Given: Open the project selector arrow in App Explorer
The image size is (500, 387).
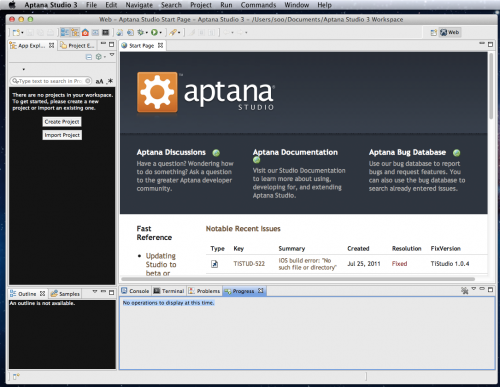Looking at the screenshot, I should pyautogui.click(x=23, y=69).
